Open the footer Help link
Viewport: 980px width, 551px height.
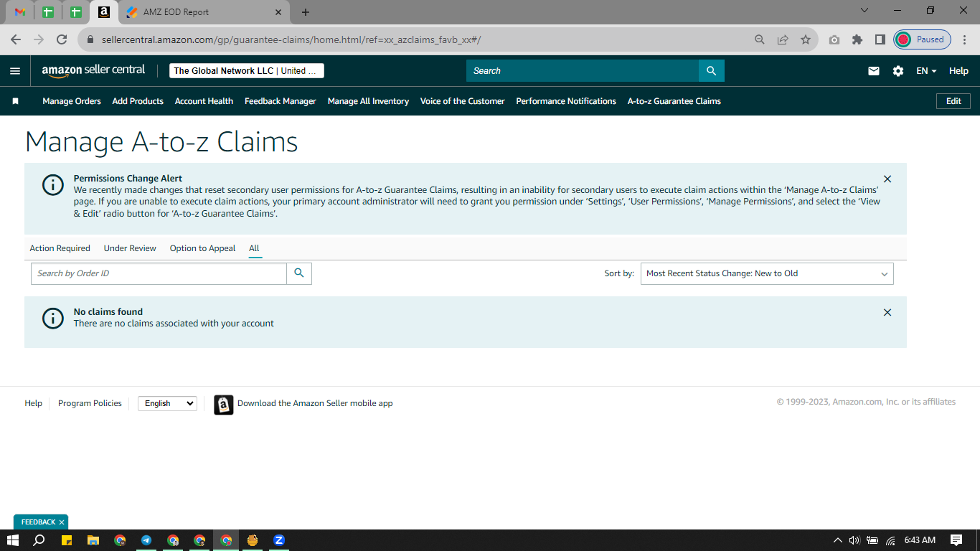coord(34,403)
